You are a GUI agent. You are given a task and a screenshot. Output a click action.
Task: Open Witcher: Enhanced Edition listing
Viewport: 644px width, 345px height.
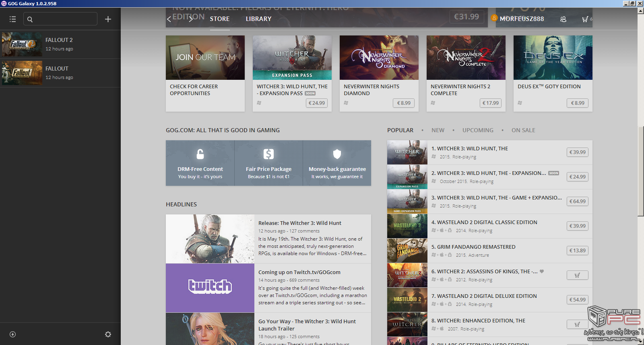point(490,324)
